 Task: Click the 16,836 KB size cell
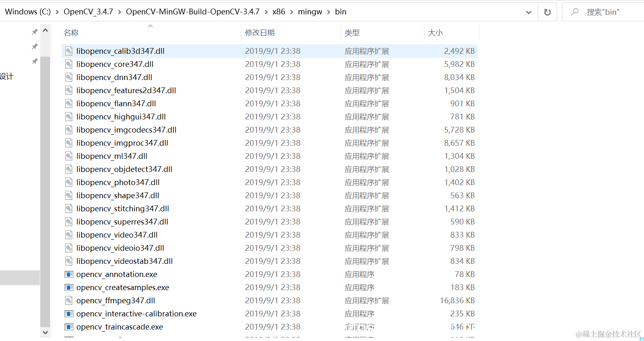point(457,300)
